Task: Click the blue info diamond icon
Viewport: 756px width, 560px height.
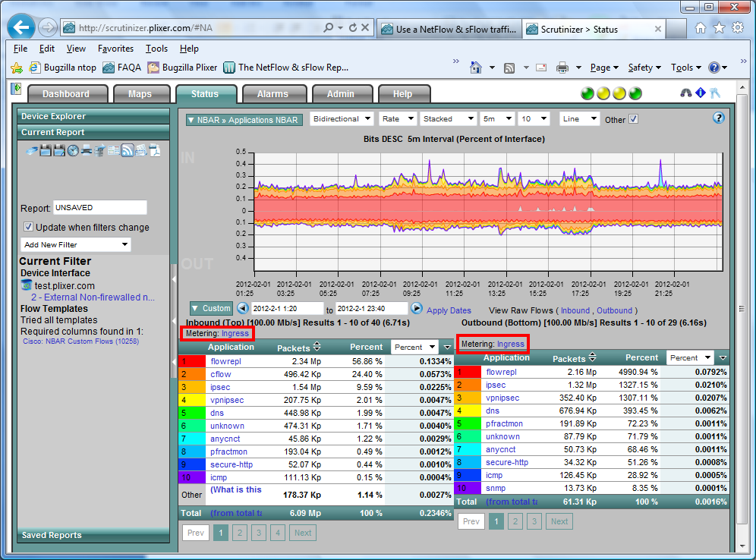Action: pyautogui.click(x=700, y=94)
